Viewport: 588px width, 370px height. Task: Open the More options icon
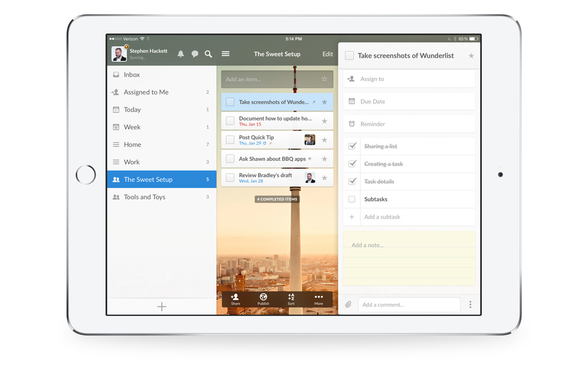[x=319, y=299]
